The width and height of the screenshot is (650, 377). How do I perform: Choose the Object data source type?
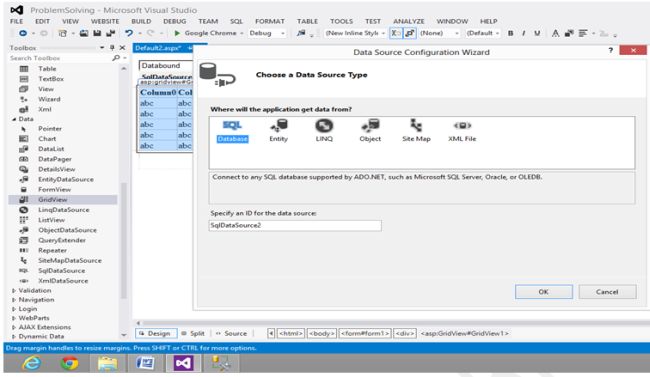click(370, 131)
